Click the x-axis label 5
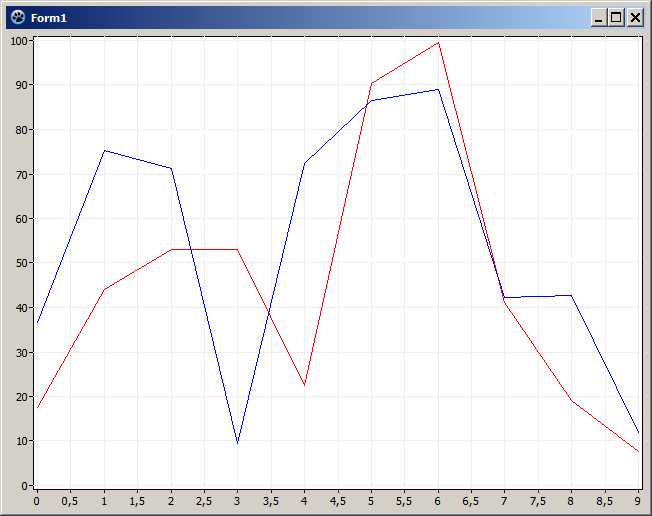The width and height of the screenshot is (652, 516). 371,501
